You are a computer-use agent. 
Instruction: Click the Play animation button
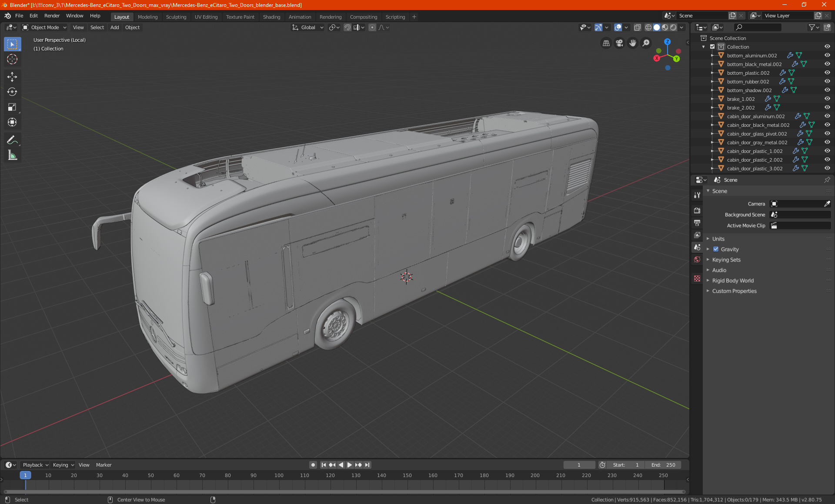pyautogui.click(x=350, y=465)
